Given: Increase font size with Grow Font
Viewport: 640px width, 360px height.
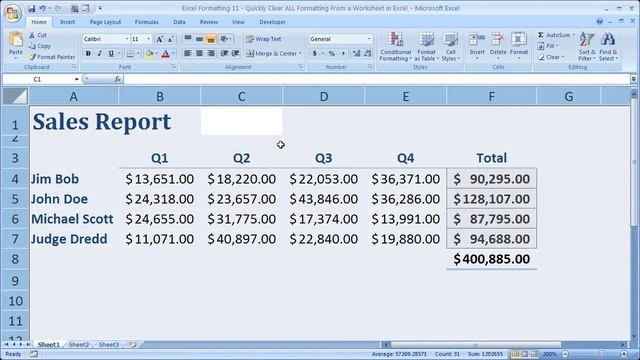Looking at the screenshot, I should point(160,39).
